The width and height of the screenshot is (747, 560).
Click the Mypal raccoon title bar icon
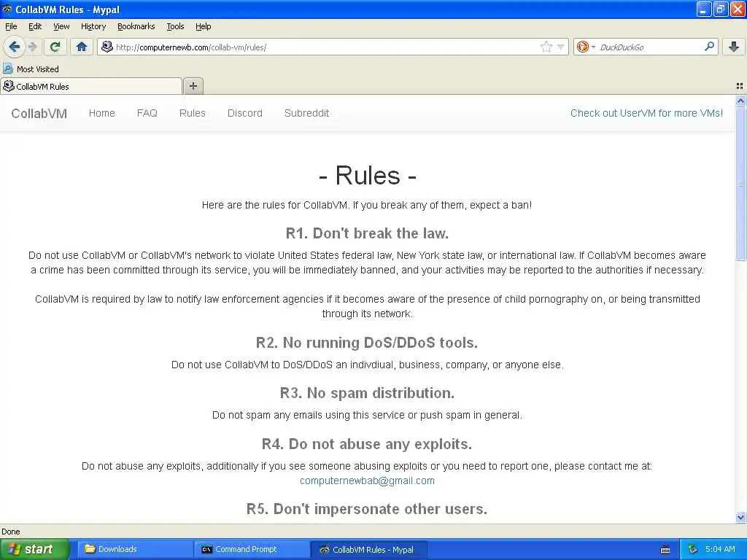[x=7, y=9]
